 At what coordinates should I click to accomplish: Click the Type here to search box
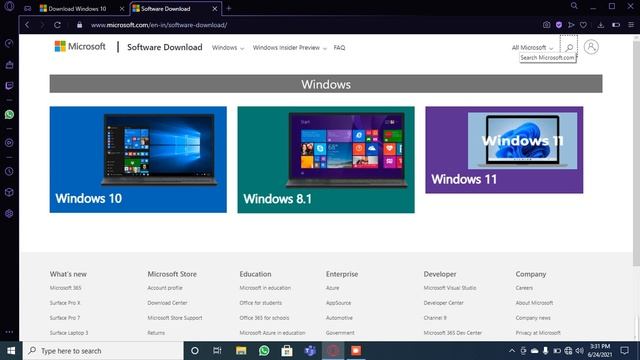coord(104,351)
